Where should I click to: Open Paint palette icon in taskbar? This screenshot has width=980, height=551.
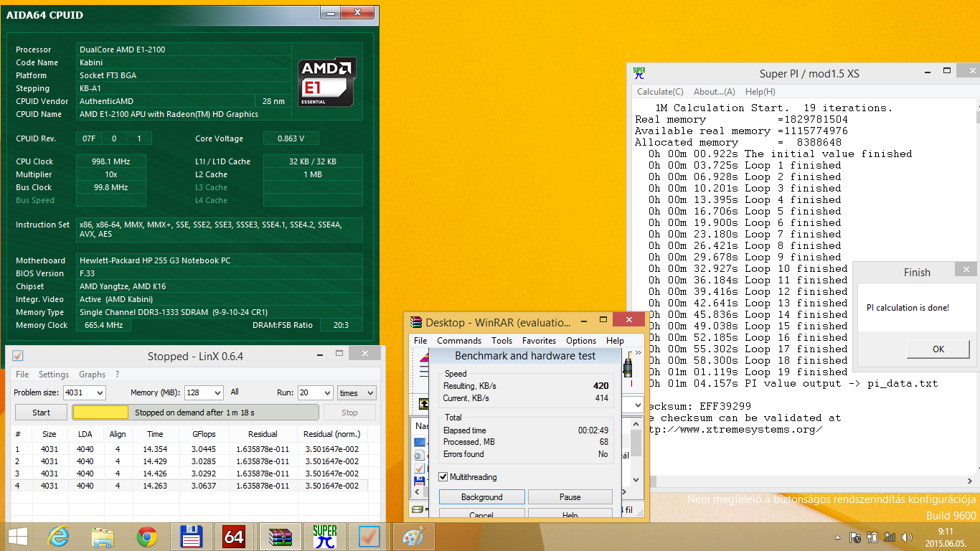point(413,537)
